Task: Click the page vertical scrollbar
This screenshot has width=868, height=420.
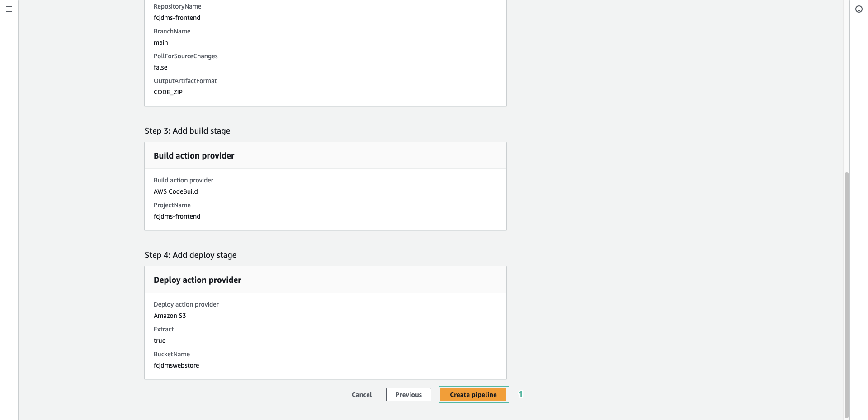Action: pyautogui.click(x=847, y=294)
